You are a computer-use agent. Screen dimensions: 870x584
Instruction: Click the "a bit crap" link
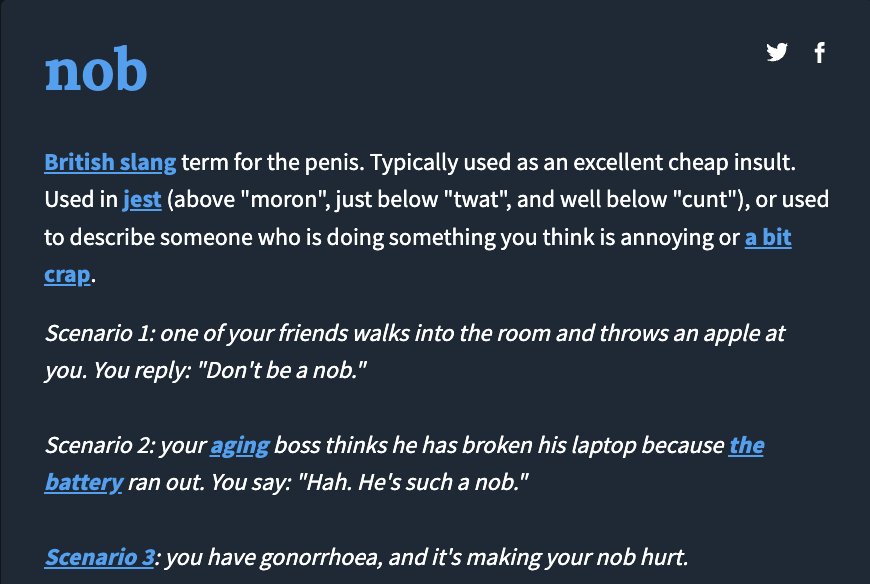pos(768,237)
